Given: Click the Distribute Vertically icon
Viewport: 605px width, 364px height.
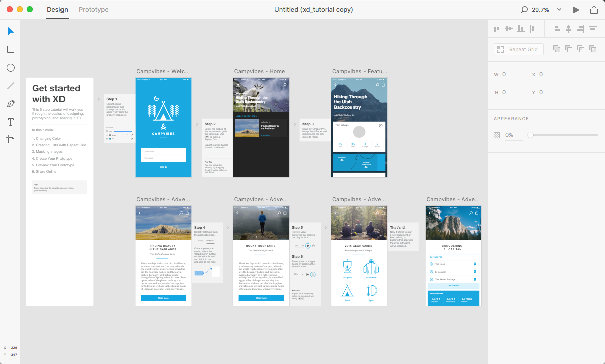Looking at the screenshot, I should (533, 29).
